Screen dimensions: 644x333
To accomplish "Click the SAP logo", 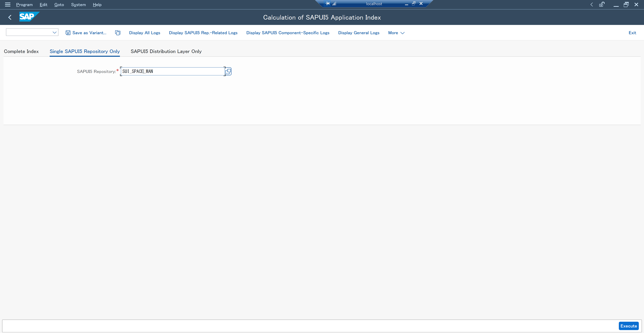I will click(29, 17).
